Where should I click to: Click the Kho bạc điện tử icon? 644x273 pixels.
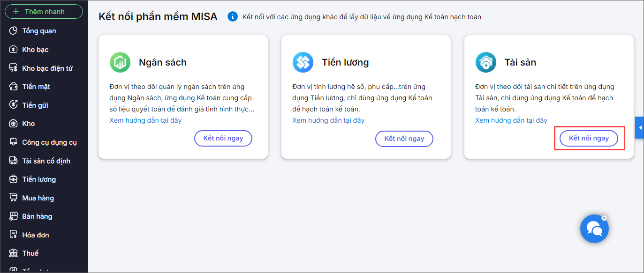pos(14,68)
